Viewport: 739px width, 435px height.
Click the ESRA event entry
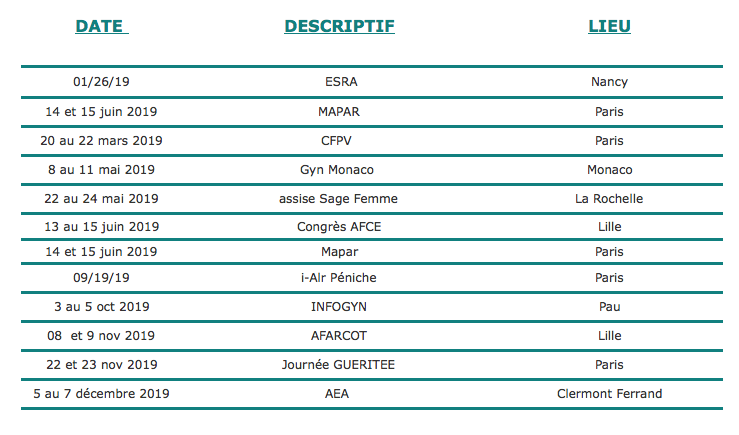click(341, 82)
